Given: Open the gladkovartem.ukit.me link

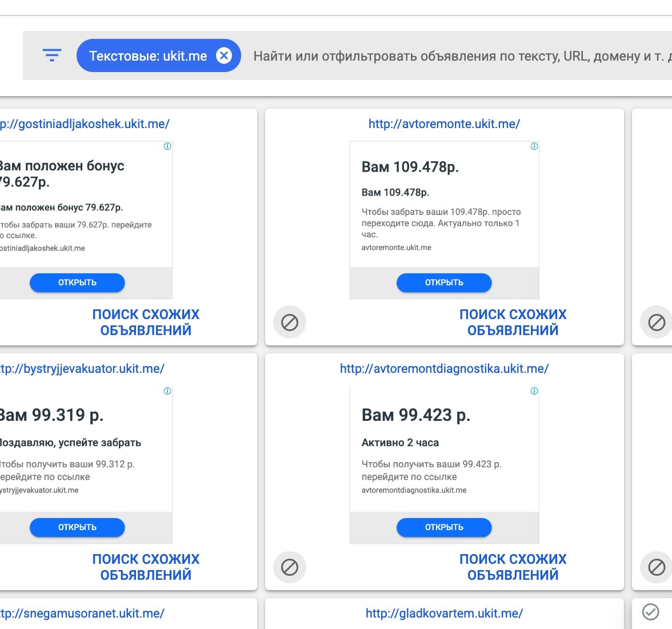Looking at the screenshot, I should tap(444, 614).
